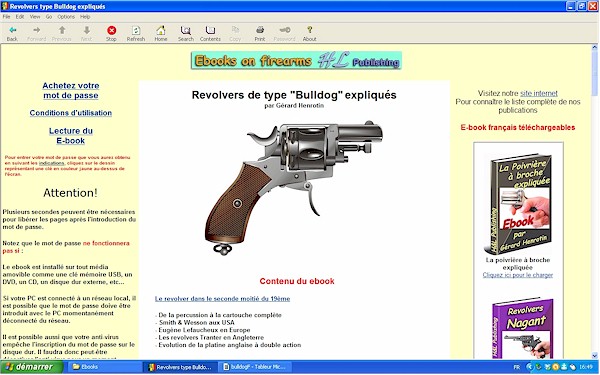
Task: Open the Edit menu
Action: click(x=20, y=17)
